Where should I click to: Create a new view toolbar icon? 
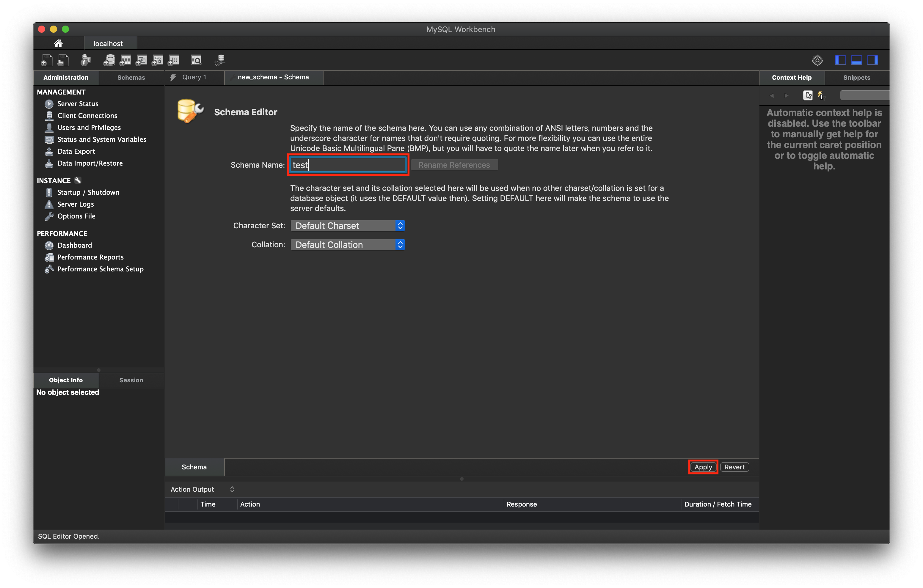click(142, 60)
